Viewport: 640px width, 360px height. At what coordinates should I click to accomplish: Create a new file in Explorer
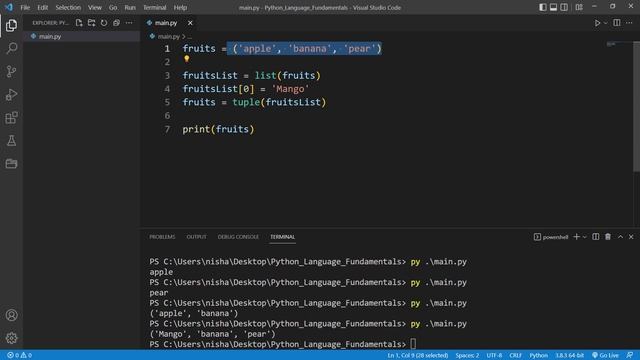(x=79, y=23)
